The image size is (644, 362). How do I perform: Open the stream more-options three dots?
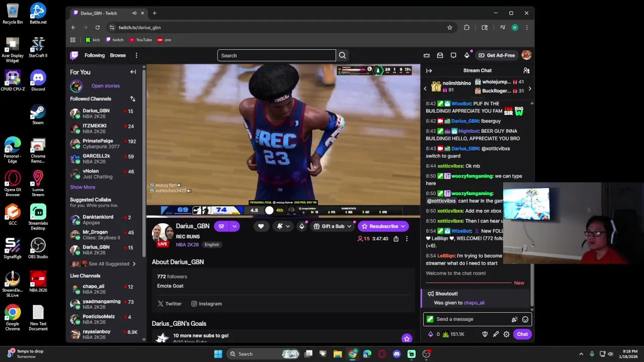point(407,239)
